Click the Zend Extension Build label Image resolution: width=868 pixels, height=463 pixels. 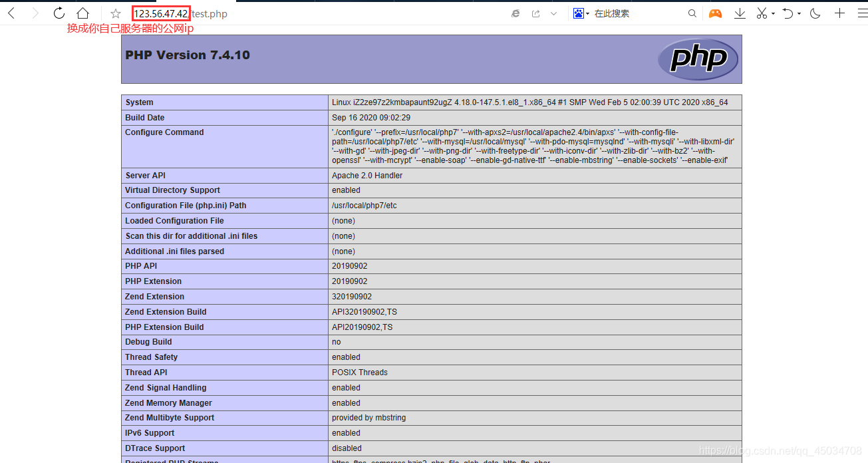coord(166,312)
